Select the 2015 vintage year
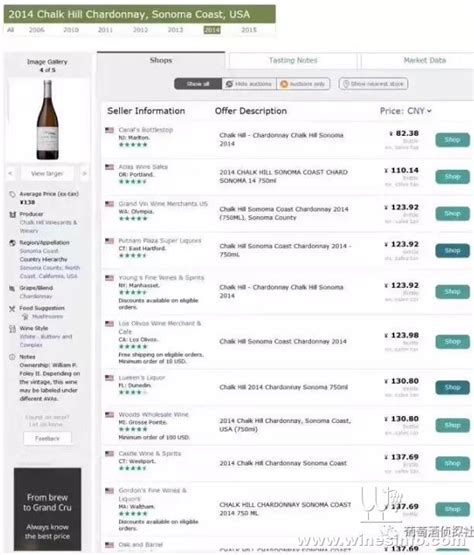Image resolution: width=474 pixels, height=555 pixels. [249, 30]
